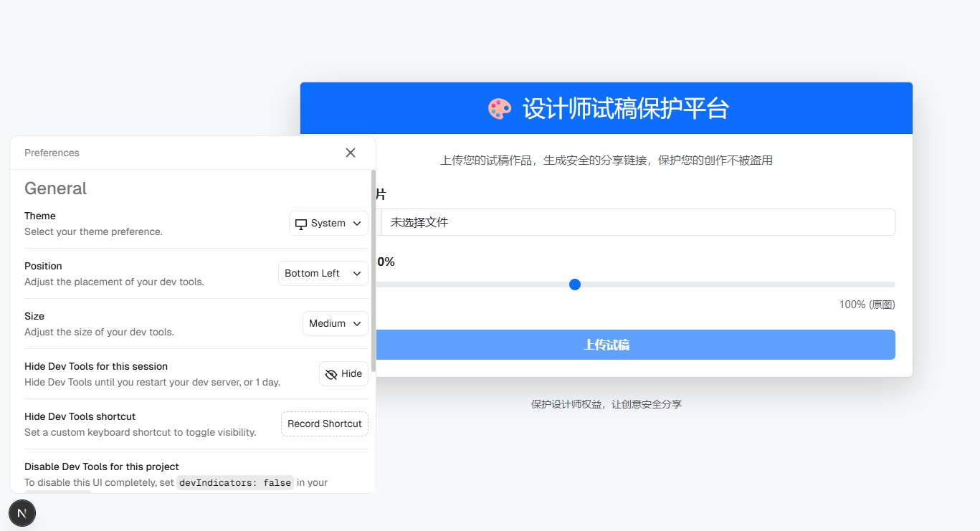
Task: Click the General section heading
Action: pyautogui.click(x=56, y=188)
